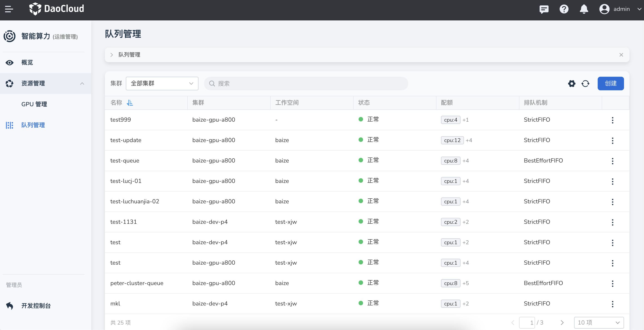Switch to 开发控制台 developer console
This screenshot has height=330, width=644.
(36, 306)
